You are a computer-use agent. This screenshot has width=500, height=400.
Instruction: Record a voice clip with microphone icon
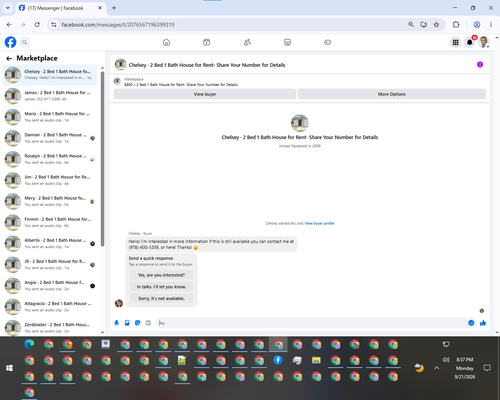point(117,323)
